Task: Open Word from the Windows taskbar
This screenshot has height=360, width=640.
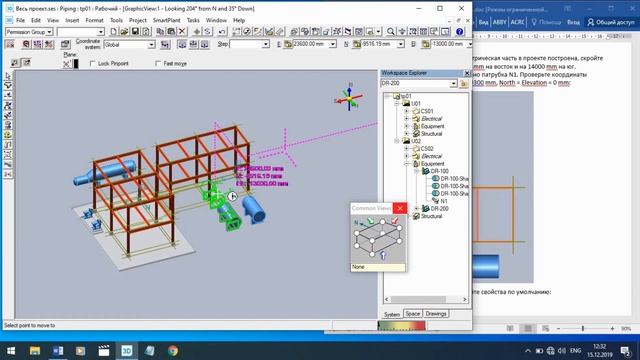Action: (58, 351)
